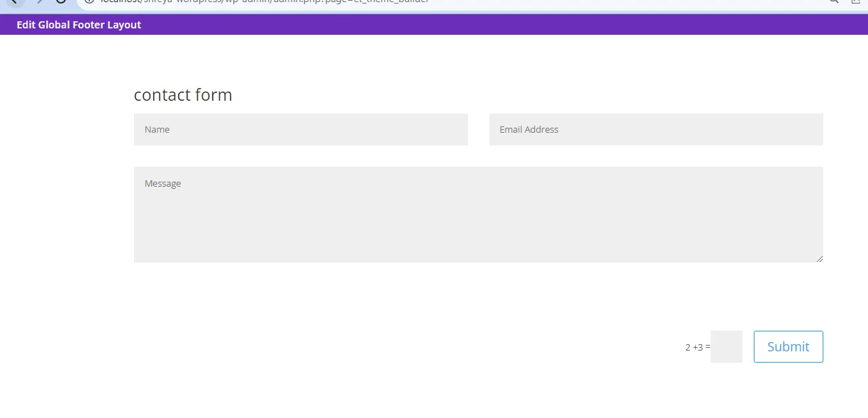Click the 2 +3 = captcha question
This screenshot has width=868, height=418.
point(697,347)
